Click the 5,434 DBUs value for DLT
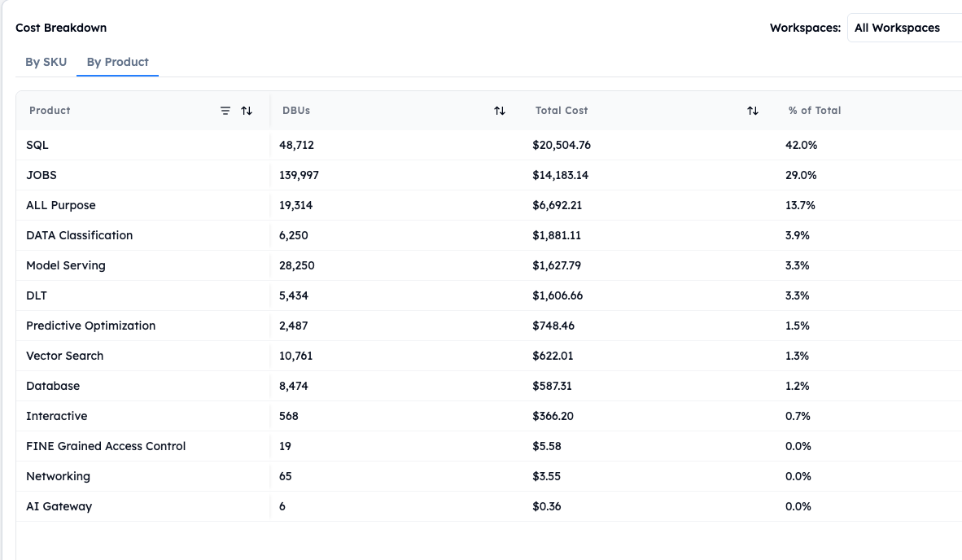This screenshot has height=560, width=962. 293,295
